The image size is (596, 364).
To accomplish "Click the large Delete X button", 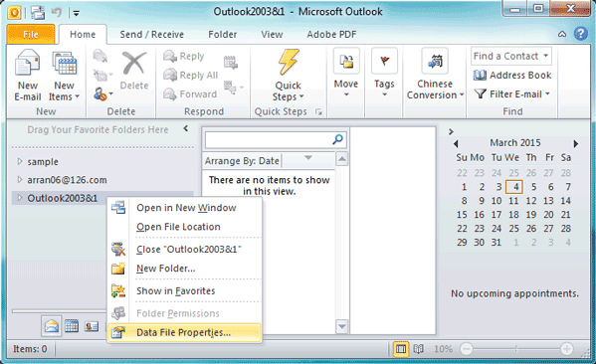I will tap(133, 71).
